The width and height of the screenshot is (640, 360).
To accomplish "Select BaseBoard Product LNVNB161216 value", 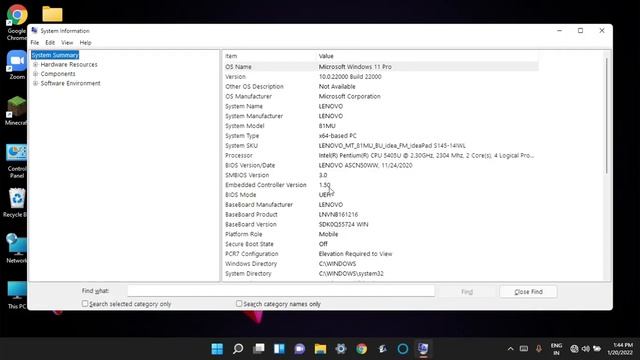I will pos(338,215).
